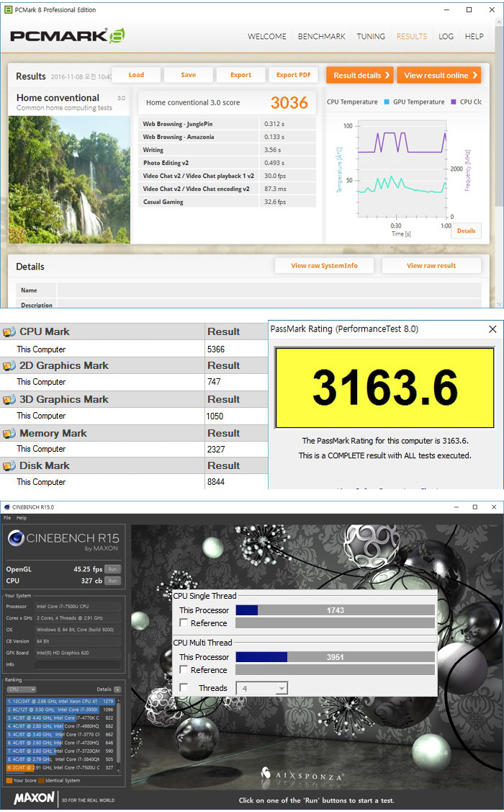
Task: Click the yellow 3163.6 PassMark rating
Action: point(385,388)
